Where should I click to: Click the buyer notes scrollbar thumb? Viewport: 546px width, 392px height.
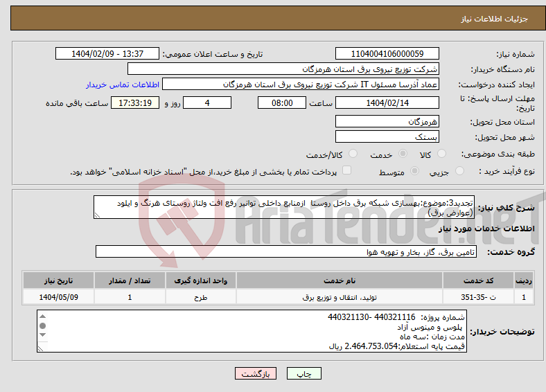tap(42, 326)
